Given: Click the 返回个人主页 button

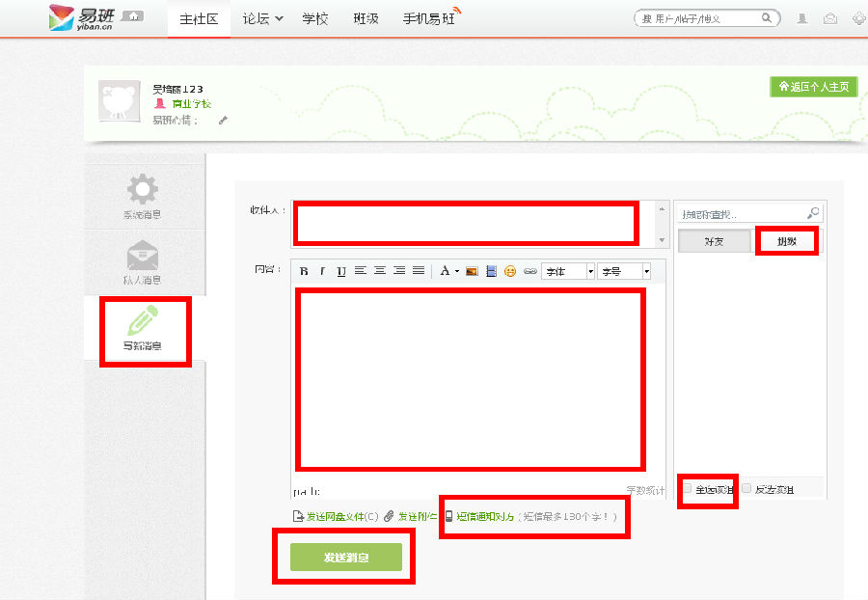Looking at the screenshot, I should (x=813, y=87).
